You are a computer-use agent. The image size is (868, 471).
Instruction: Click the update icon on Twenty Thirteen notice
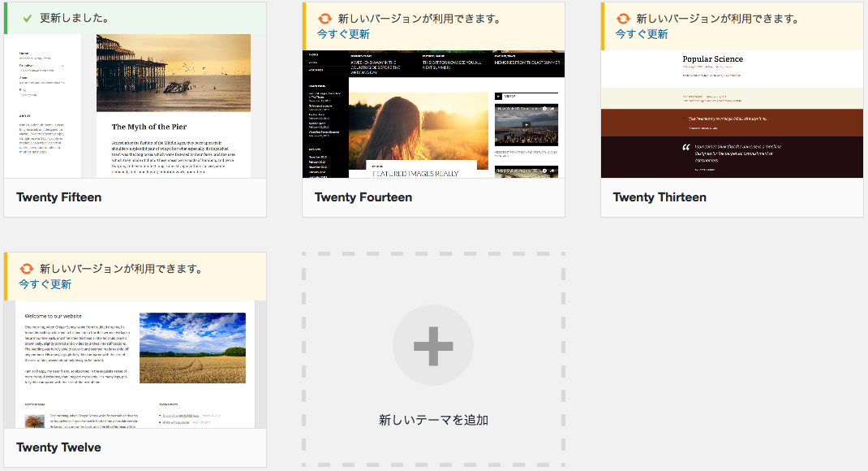pyautogui.click(x=623, y=19)
